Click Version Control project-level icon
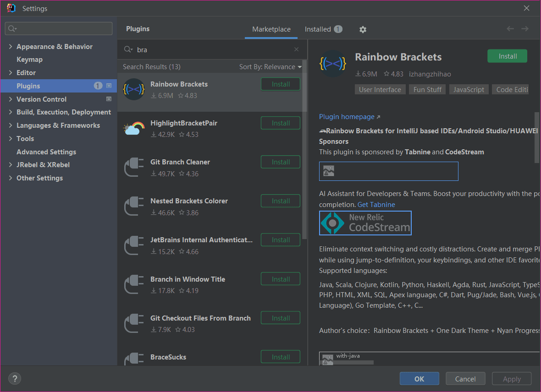The height and width of the screenshot is (392, 541). 109,99
